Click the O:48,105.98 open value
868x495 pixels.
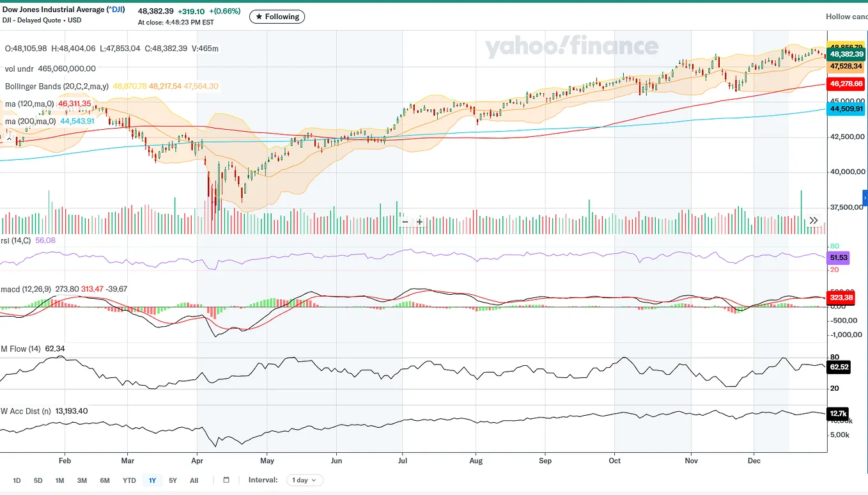[x=26, y=49]
